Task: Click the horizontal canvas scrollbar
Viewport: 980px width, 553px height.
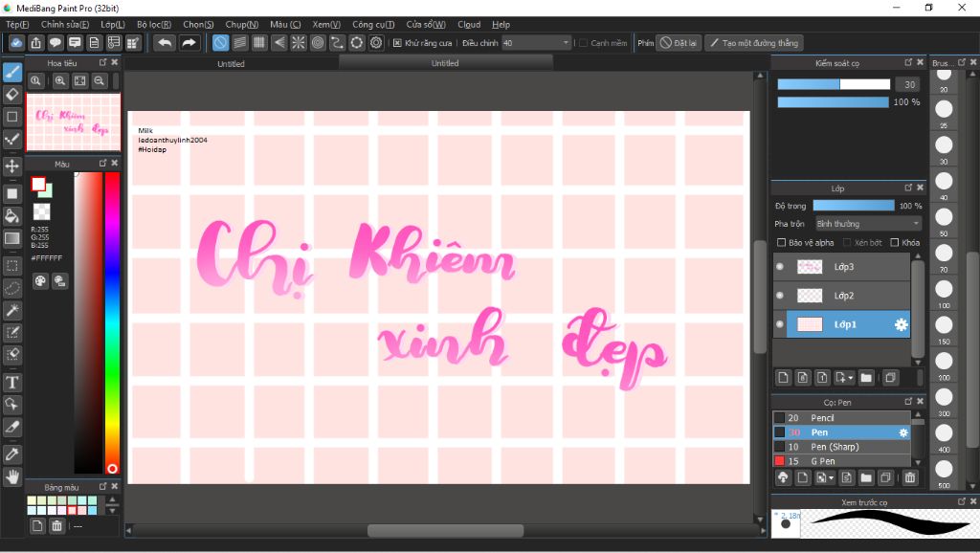Action: click(446, 530)
